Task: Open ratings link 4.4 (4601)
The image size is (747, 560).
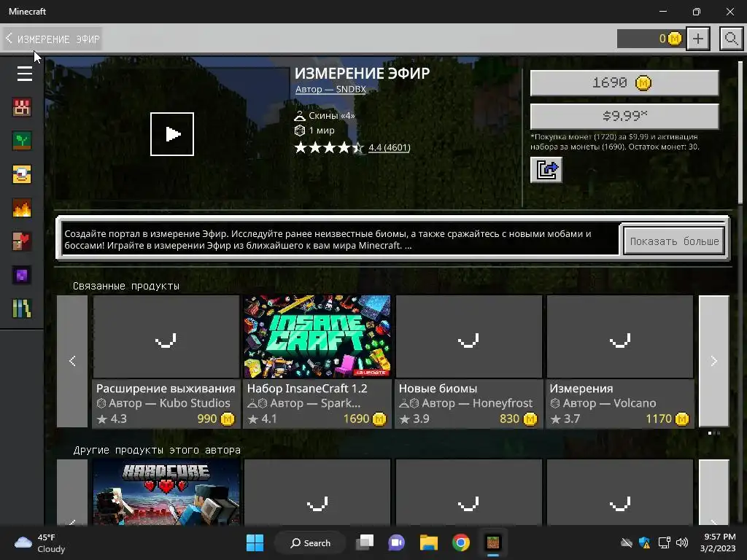Action: [390, 147]
